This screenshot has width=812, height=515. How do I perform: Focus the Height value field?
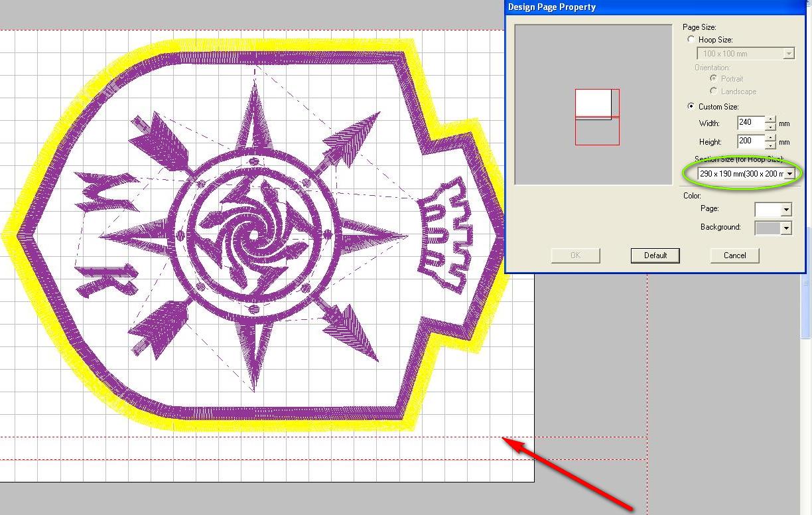pyautogui.click(x=751, y=141)
